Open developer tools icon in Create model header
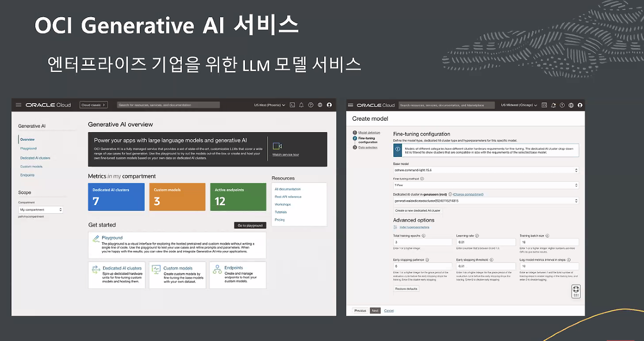The image size is (644, 341). coord(543,105)
